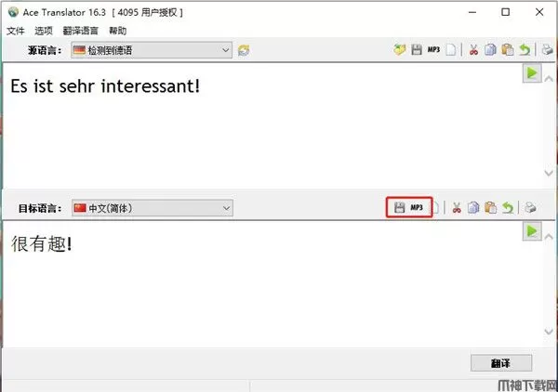The width and height of the screenshot is (558, 392).
Task: Save source text with the floppy disk icon
Action: tap(417, 50)
